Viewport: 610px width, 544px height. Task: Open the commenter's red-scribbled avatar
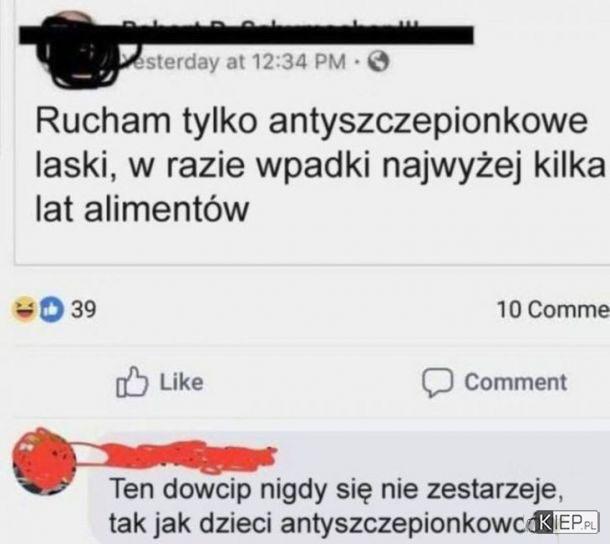tap(44, 462)
